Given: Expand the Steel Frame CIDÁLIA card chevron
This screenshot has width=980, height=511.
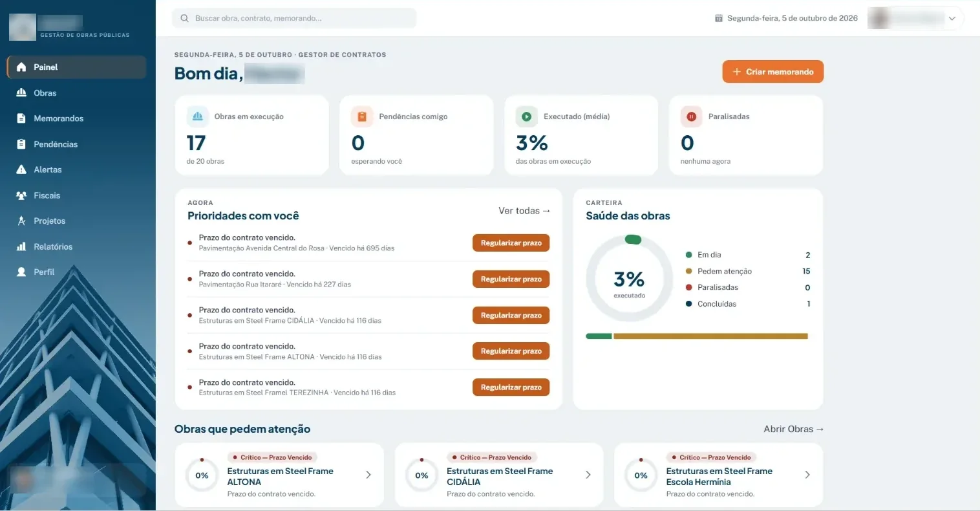Looking at the screenshot, I should click(x=588, y=475).
